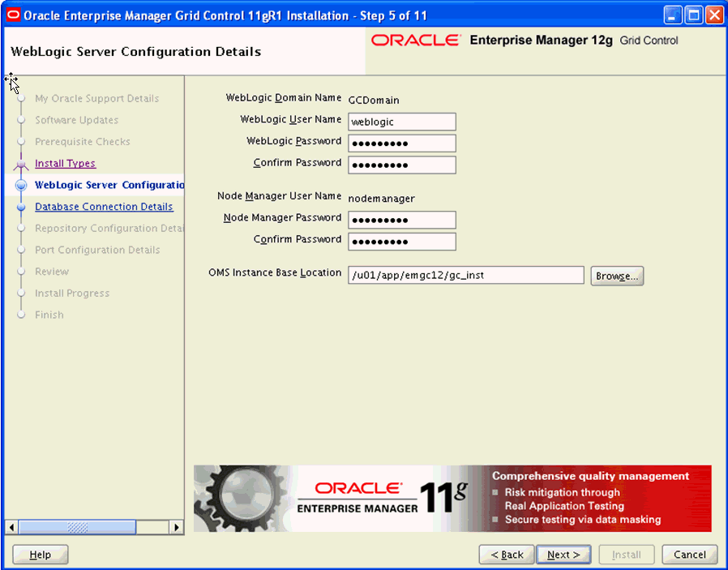This screenshot has width=728, height=570.
Task: Click the Install Progress step label
Action: 72,293
